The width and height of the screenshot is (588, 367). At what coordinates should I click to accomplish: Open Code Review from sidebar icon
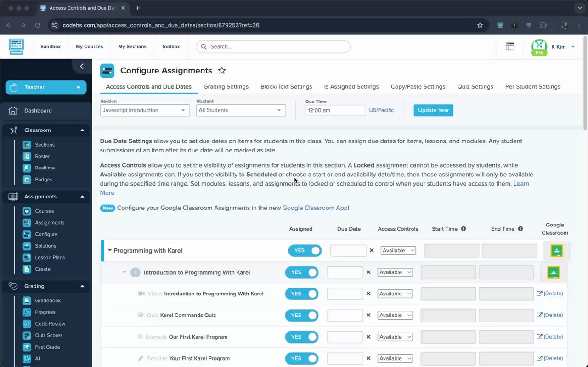(27, 324)
